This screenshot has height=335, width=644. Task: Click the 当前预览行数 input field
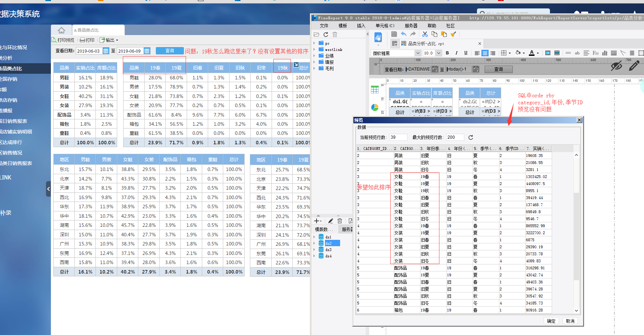(x=398, y=137)
